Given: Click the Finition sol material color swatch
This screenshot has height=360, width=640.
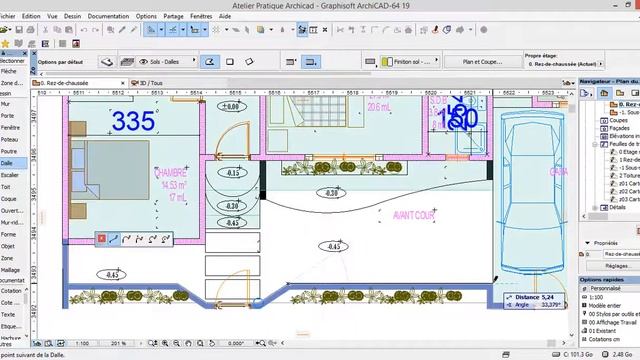Looking at the screenshot, I should click(387, 62).
